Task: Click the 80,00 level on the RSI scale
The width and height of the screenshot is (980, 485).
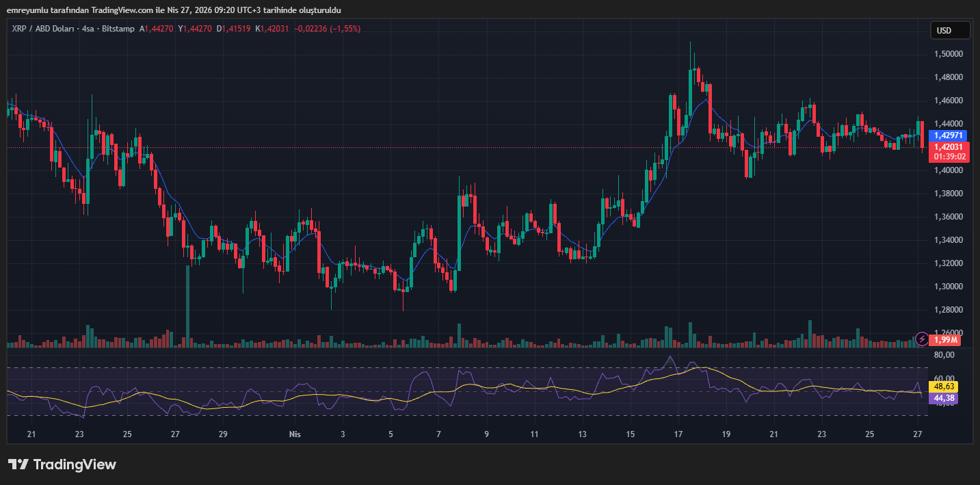Action: 943,355
